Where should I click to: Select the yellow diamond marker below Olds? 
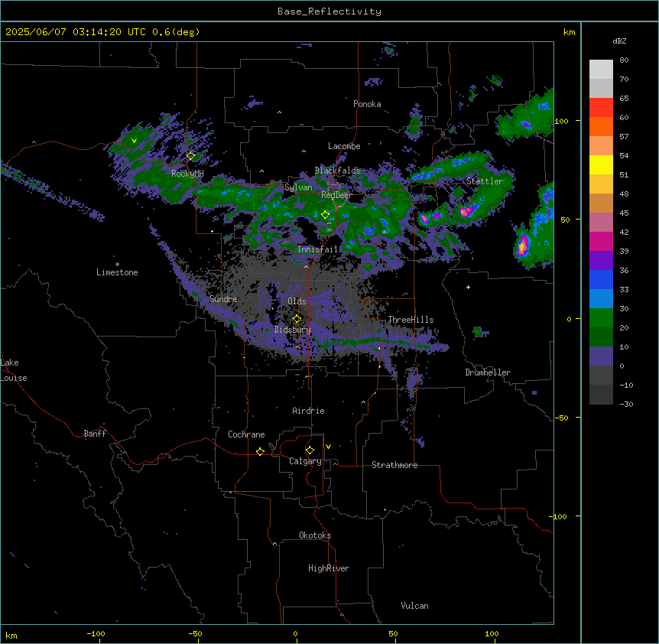[x=297, y=319]
